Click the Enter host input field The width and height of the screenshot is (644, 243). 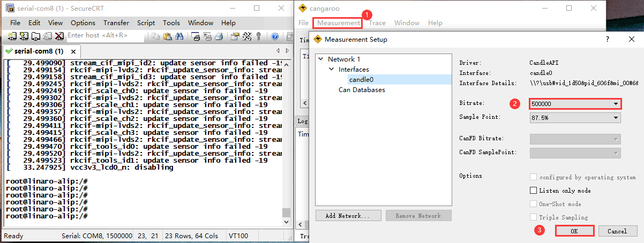click(x=104, y=36)
